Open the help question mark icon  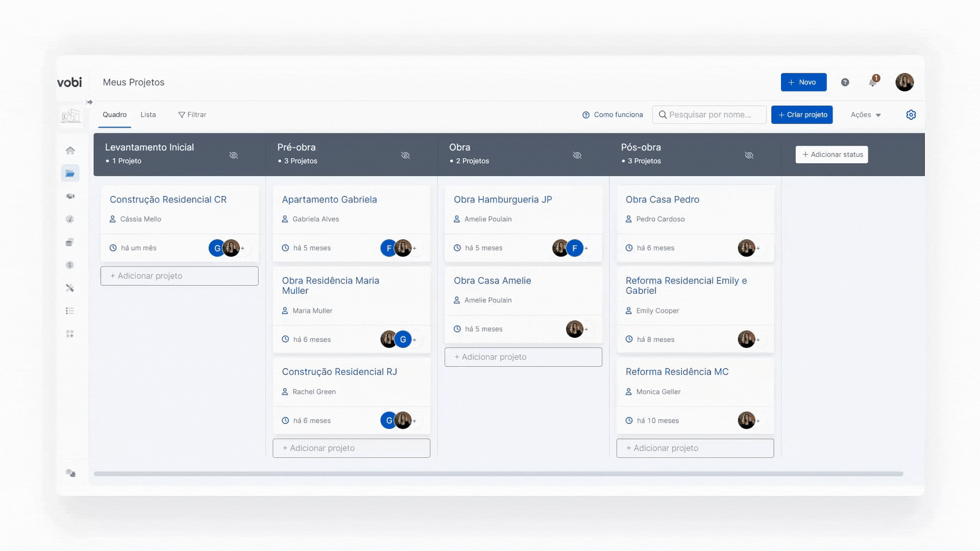(x=845, y=82)
